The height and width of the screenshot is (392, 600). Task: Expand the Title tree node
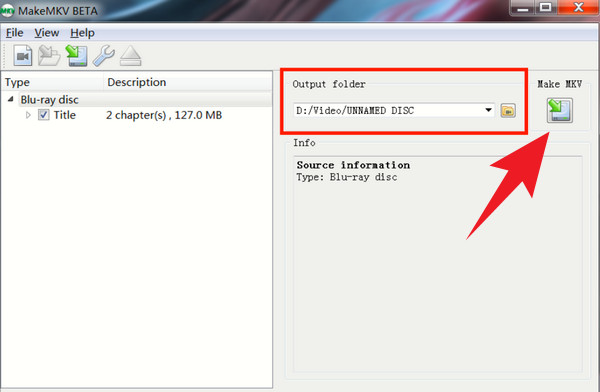tap(28, 115)
